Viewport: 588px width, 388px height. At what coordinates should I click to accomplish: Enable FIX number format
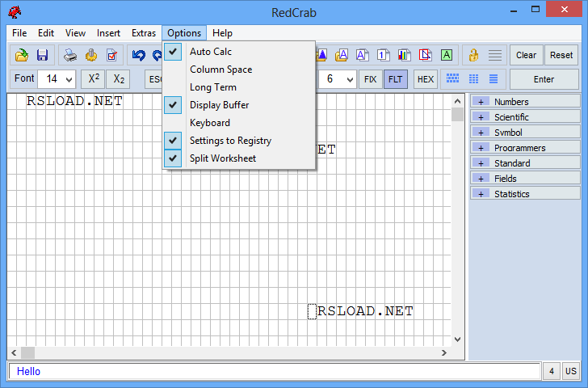point(370,79)
